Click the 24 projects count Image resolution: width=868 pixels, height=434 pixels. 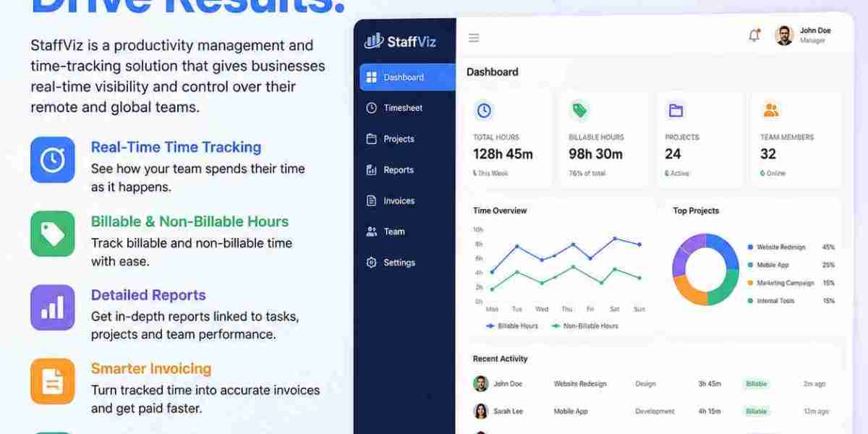[x=673, y=154]
